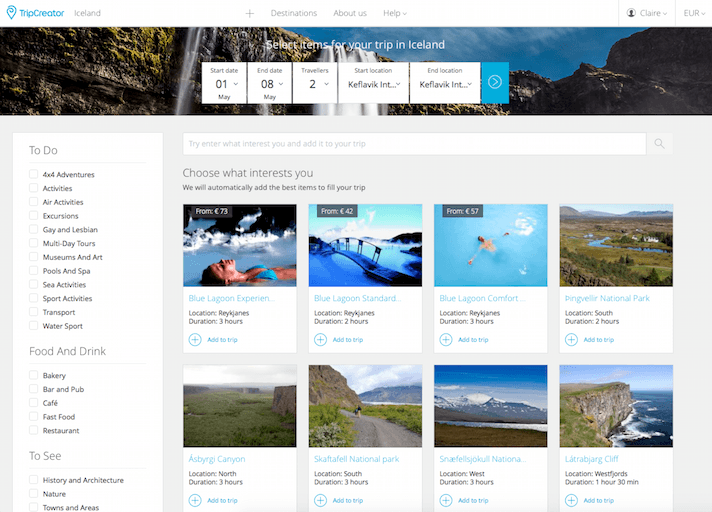Open the Start date dropdown
This screenshot has width=712, height=512.
pos(224,83)
